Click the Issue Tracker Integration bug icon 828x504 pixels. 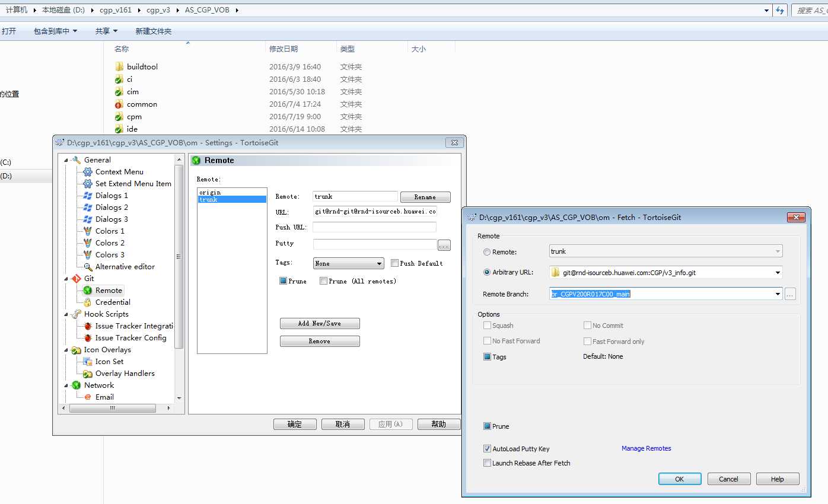pos(88,326)
